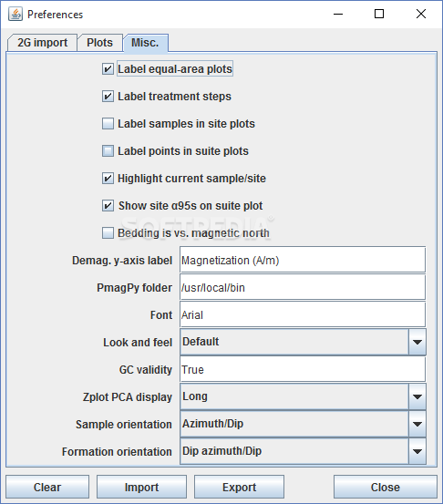This screenshot has width=443, height=504.
Task: Uncheck Show site α95s on suite plot
Action: pyautogui.click(x=108, y=205)
